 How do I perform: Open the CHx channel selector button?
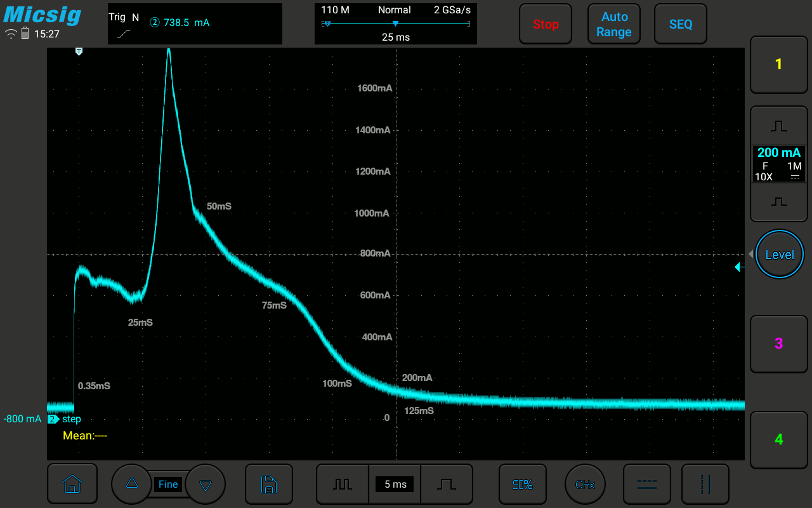click(x=584, y=484)
